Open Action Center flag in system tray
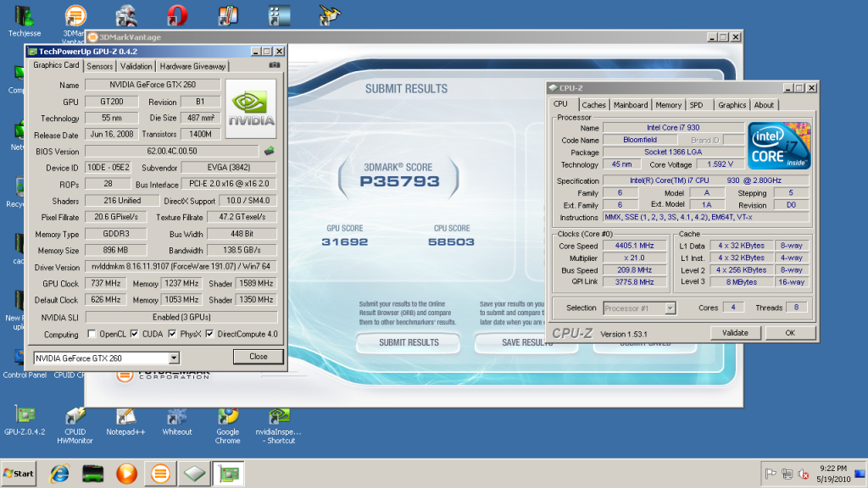 770,474
